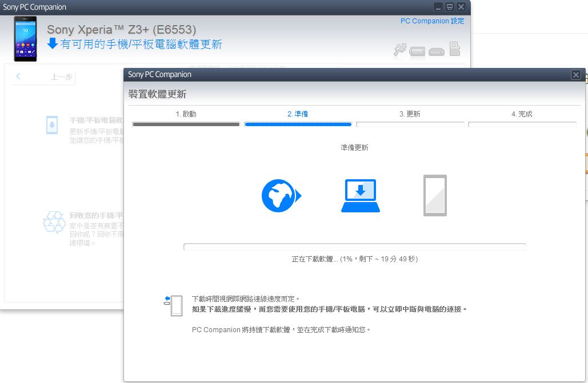Screen dimensions: 588x383
Task: Click the 正在下載軟體 status text
Action: click(354, 259)
